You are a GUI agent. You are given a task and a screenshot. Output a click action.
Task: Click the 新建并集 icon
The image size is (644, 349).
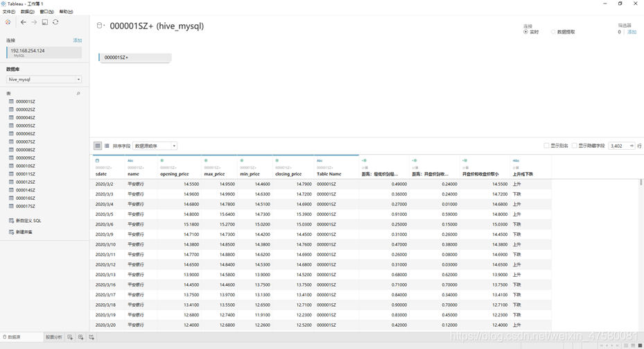coord(12,232)
